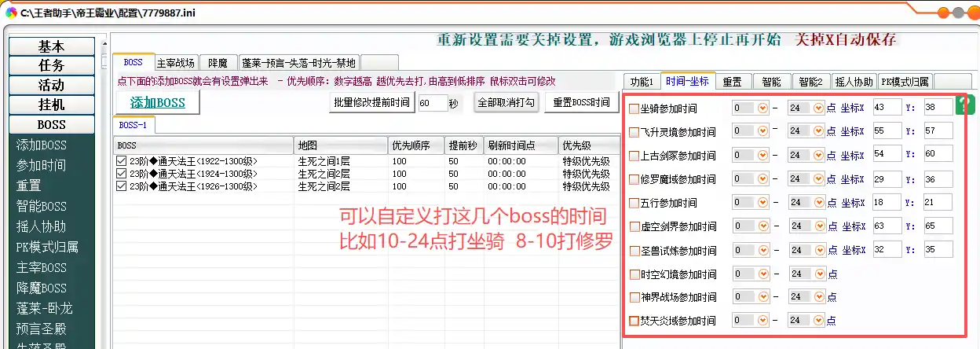Enable 修罗魔域参加时间 checkbox
The height and width of the screenshot is (349, 980).
pyautogui.click(x=634, y=179)
